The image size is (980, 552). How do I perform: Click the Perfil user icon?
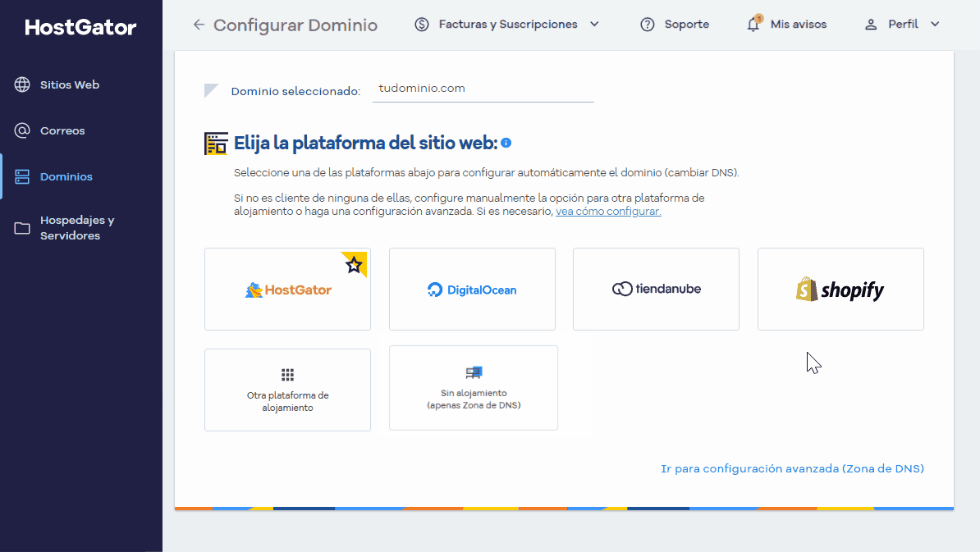(871, 25)
